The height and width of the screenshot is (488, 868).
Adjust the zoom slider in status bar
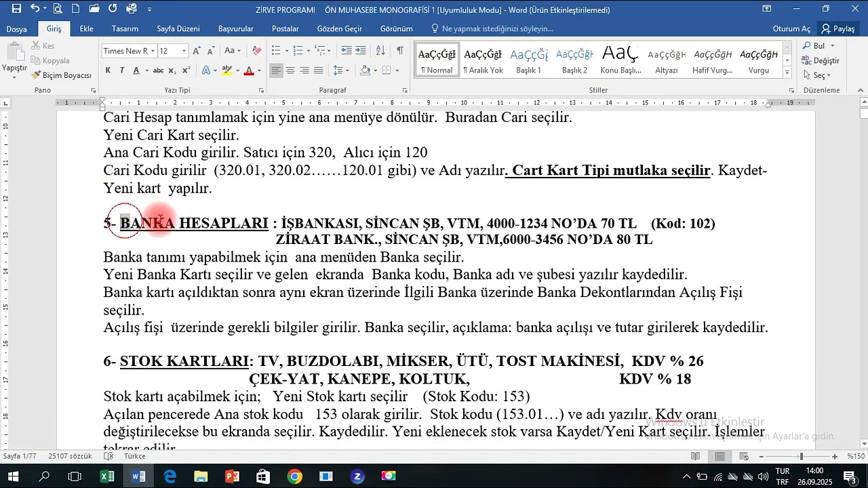[802, 457]
